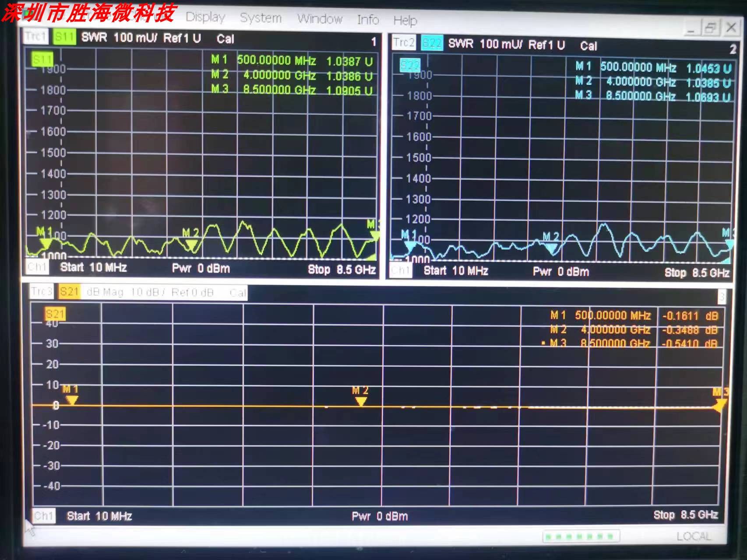Select marker M3 on the S21 trace
The height and width of the screenshot is (560, 747).
719,399
